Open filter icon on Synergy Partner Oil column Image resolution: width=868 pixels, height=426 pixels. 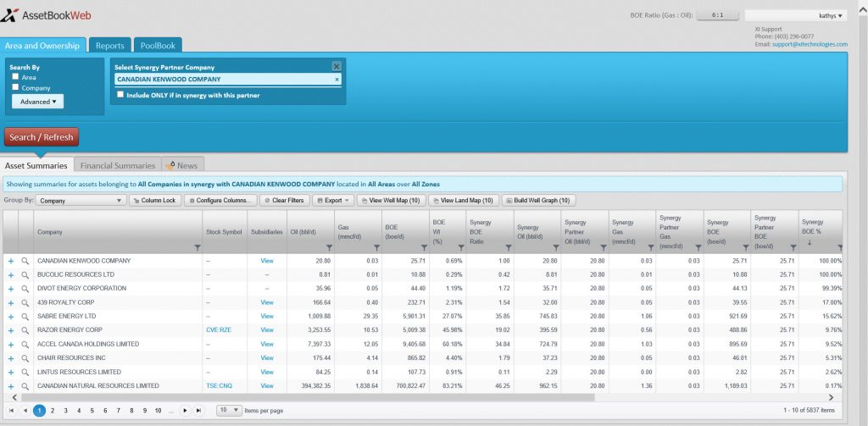[x=604, y=248]
